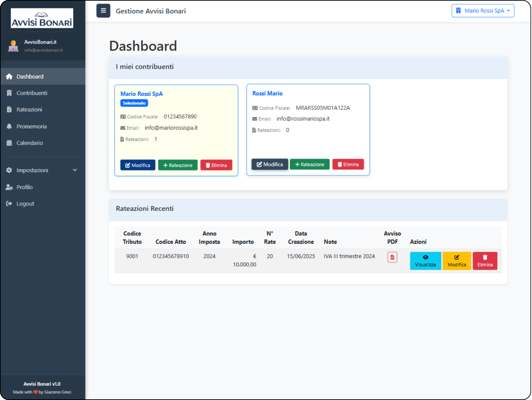Add Rateazione for Mario Rossi SpA
The width and height of the screenshot is (532, 400).
(178, 165)
